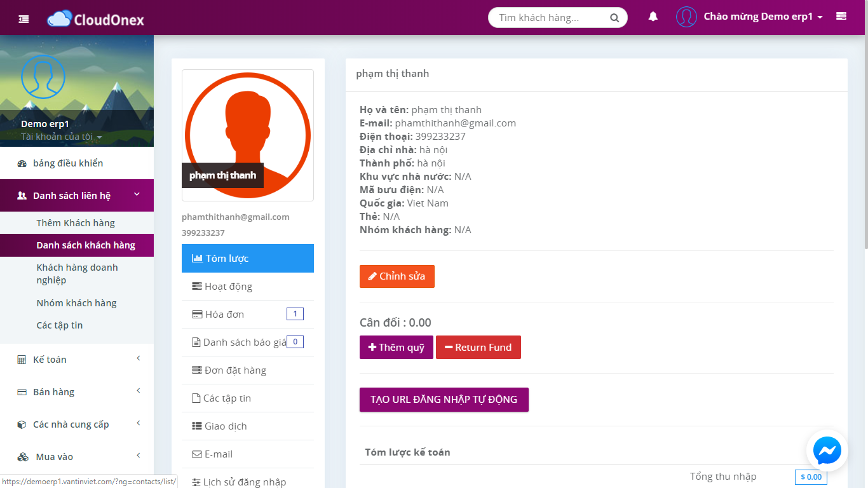
Task: Open the Danh sách báo giá tab
Action: point(248,342)
